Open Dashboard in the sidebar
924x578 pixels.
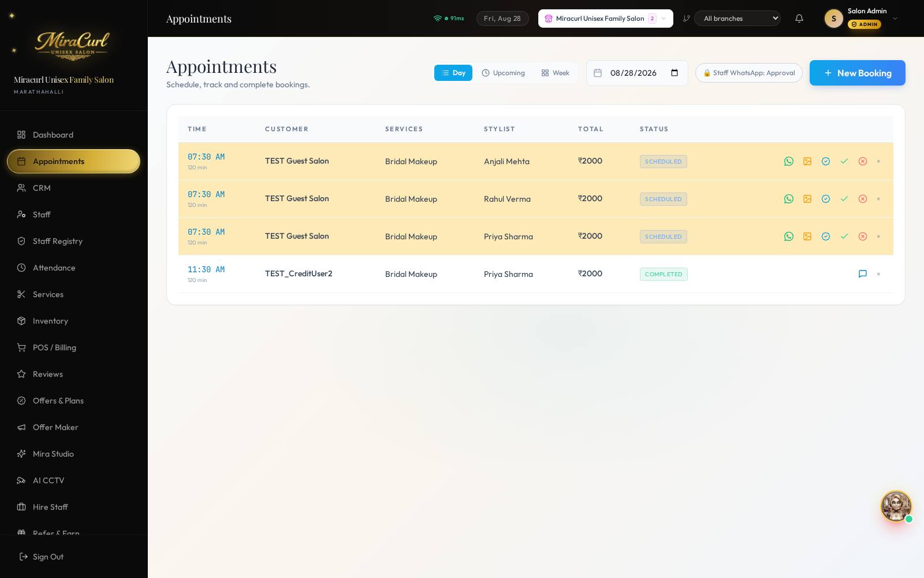(x=73, y=135)
